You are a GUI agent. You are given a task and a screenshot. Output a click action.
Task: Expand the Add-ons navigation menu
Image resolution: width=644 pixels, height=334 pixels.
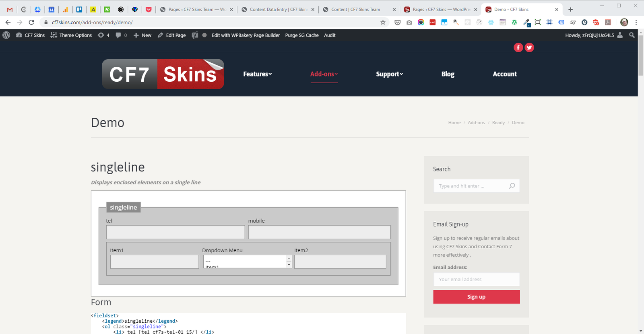(324, 74)
